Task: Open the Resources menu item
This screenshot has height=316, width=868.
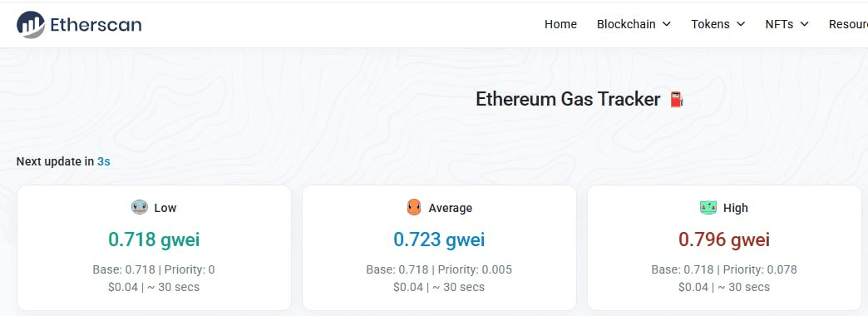Action: point(848,24)
